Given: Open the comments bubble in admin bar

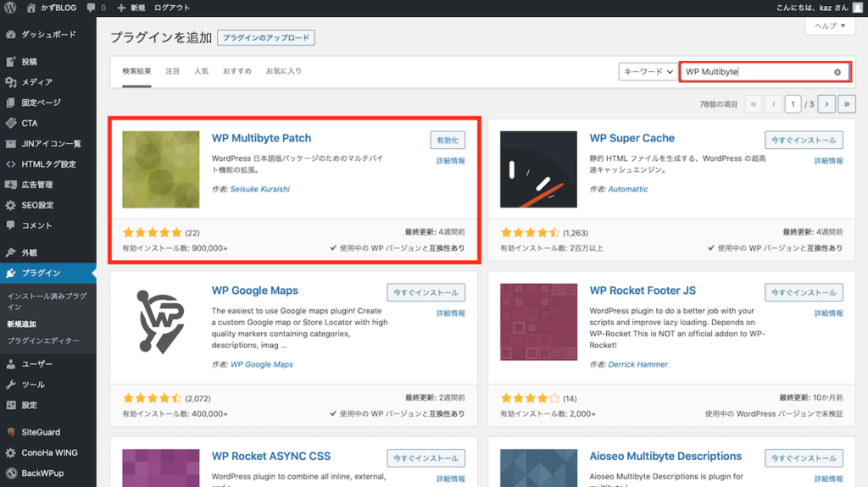Looking at the screenshot, I should [x=96, y=8].
